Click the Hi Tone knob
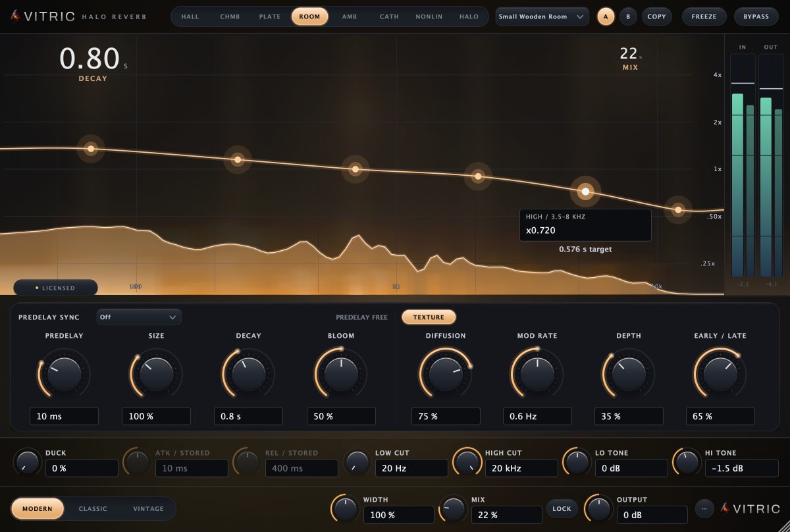The width and height of the screenshot is (790, 532). pyautogui.click(x=687, y=462)
